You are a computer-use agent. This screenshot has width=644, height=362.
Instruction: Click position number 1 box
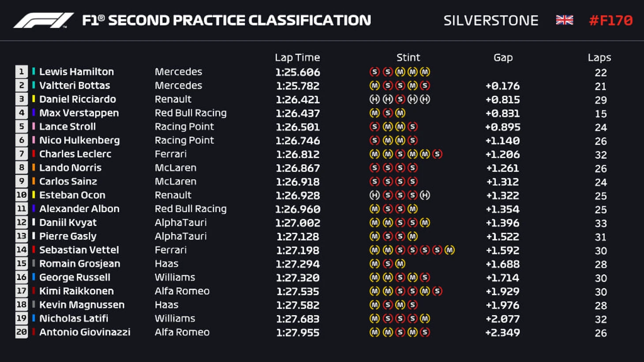pos(21,72)
